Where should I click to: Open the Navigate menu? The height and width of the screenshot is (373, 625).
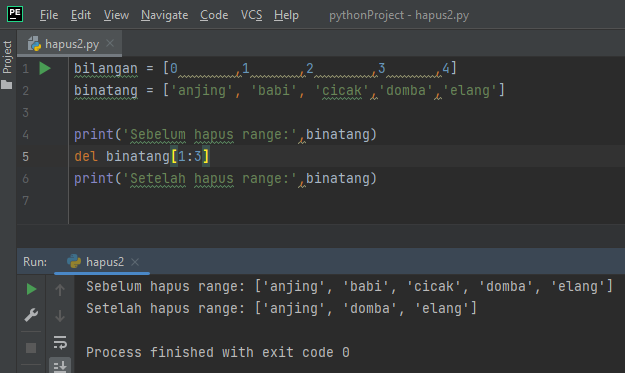click(165, 15)
